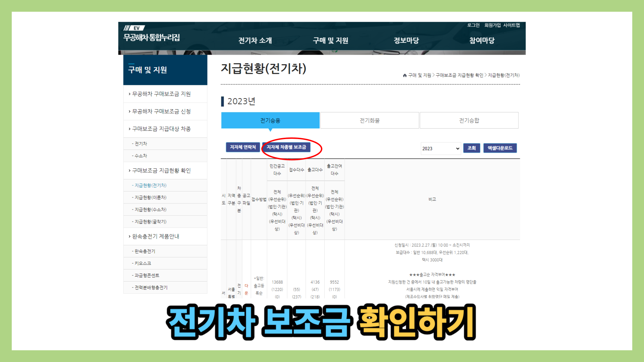The image size is (644, 362).
Task: Open the 전력분배형충전기 sidebar submenu
Action: [x=165, y=288]
